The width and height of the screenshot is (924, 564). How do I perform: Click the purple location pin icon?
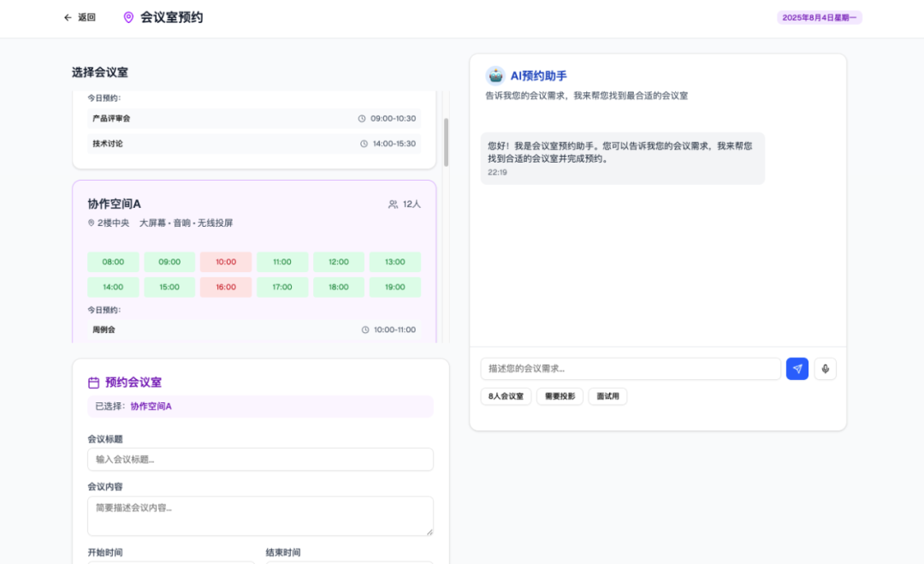128,18
